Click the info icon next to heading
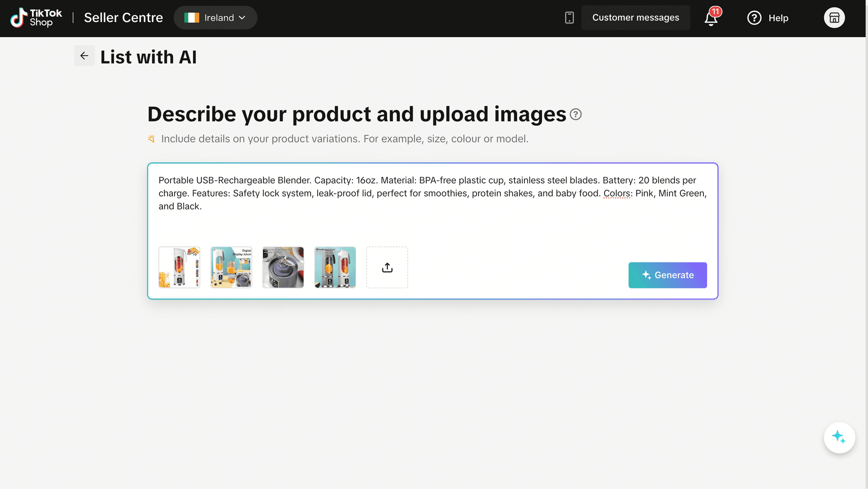868x489 pixels. (576, 114)
